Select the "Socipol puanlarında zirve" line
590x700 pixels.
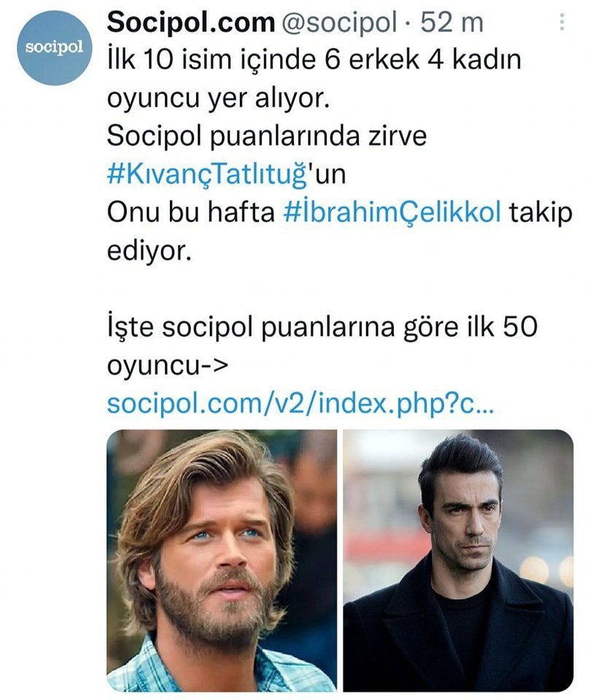tap(266, 136)
